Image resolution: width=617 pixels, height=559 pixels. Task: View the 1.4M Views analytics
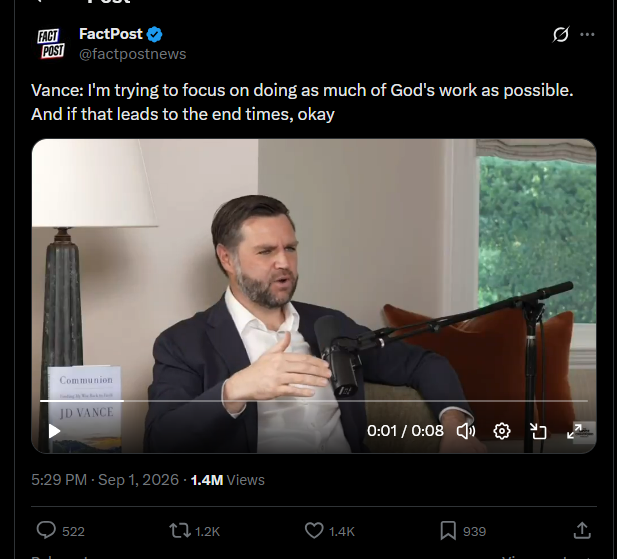click(x=227, y=480)
